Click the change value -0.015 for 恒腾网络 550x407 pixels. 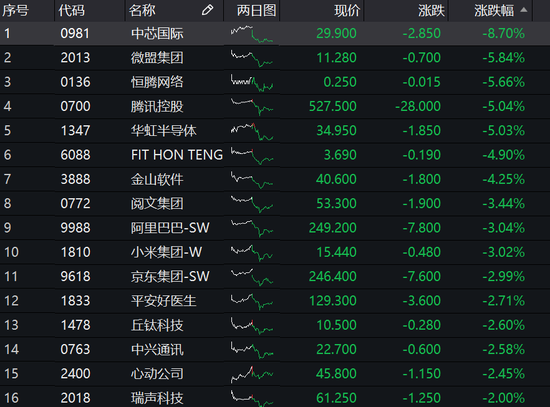click(422, 82)
